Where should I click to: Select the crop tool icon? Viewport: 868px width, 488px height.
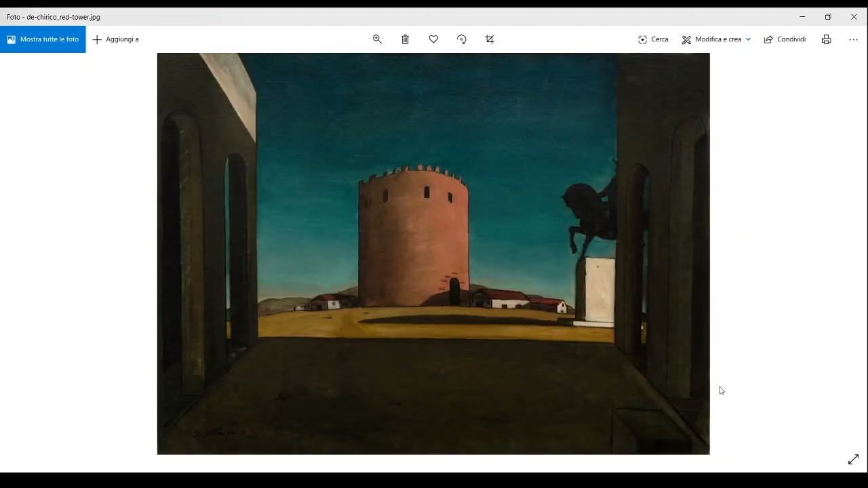(x=490, y=39)
